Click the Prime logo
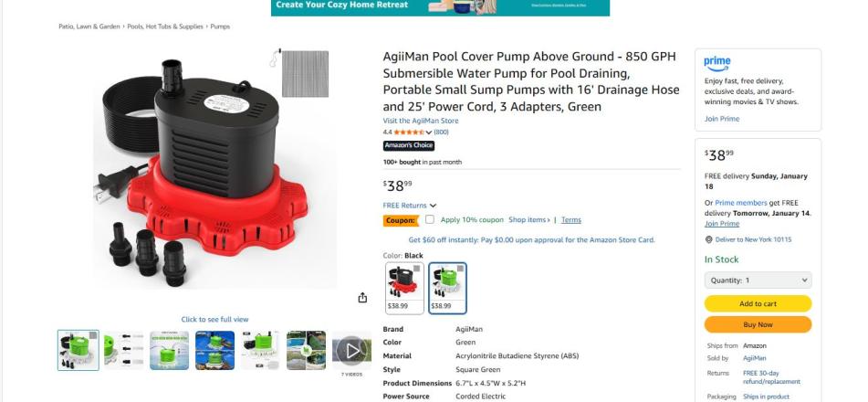Viewport: 868px width, 402px height. pos(716,64)
